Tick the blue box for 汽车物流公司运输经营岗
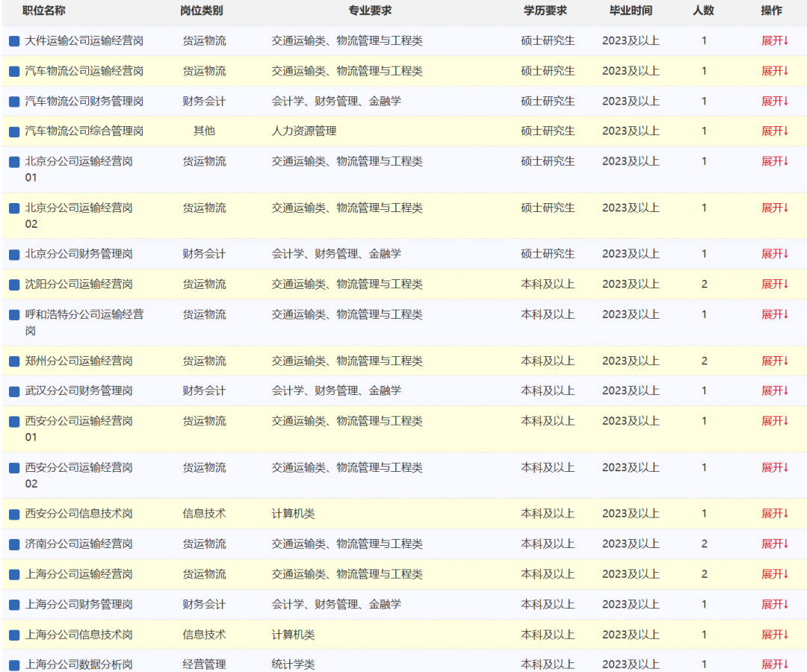Viewport: 807px width, 672px height. point(14,72)
